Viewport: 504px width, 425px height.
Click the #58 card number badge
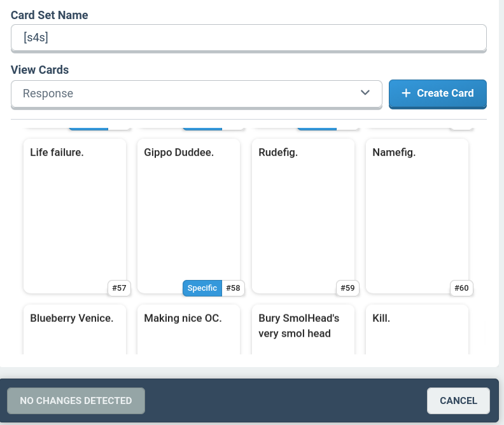(233, 288)
